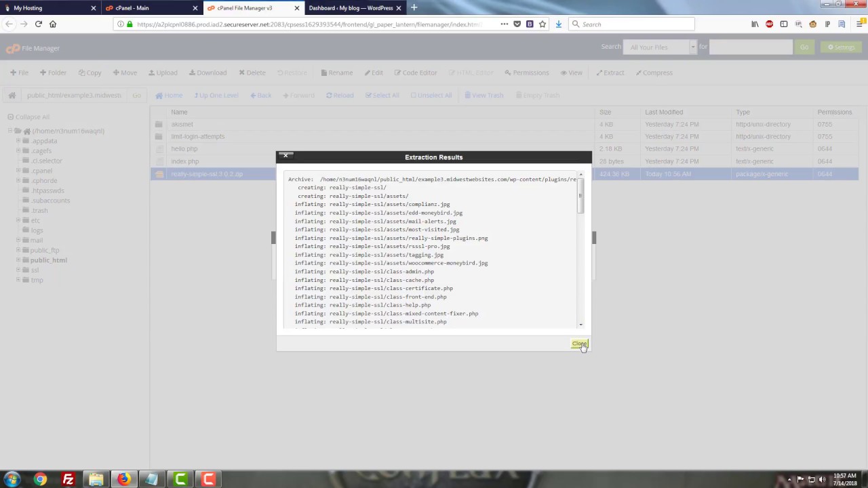Click the Go button next to path field

coord(136,95)
